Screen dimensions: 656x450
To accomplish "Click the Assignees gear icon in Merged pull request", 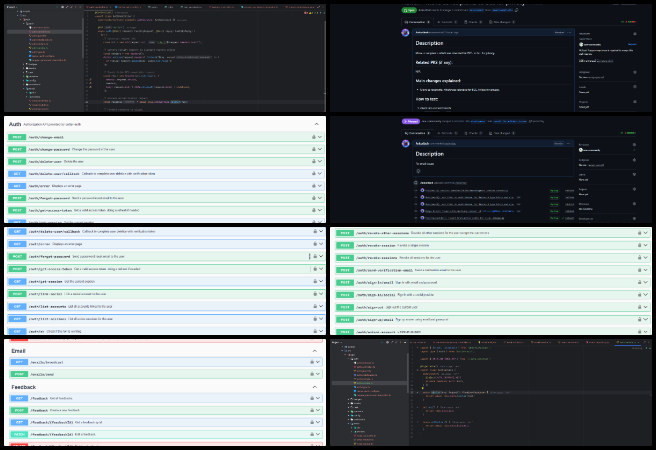I will click(635, 160).
